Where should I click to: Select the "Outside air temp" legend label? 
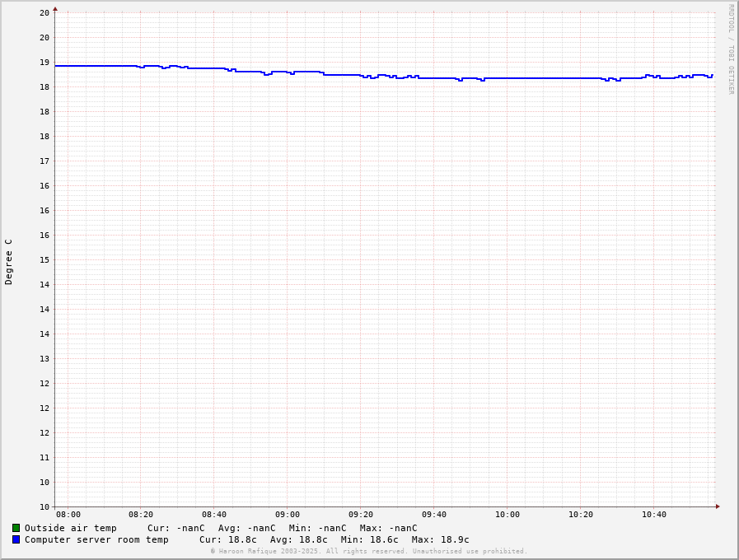tap(70, 528)
